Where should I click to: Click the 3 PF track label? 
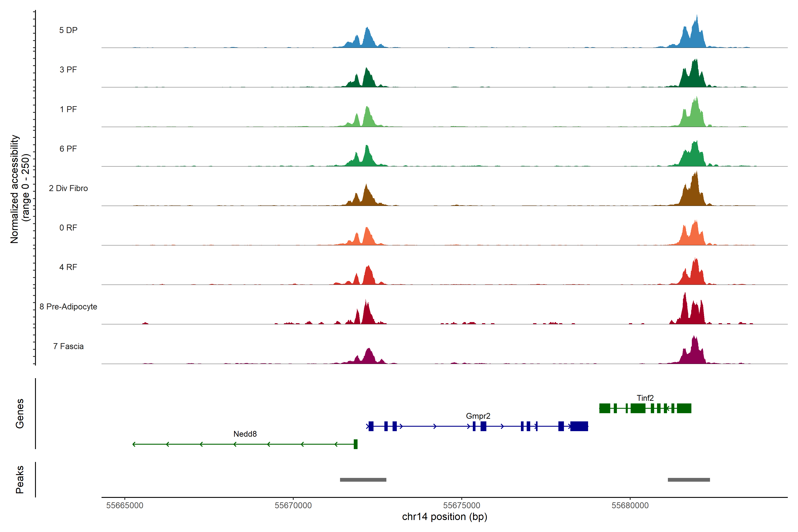click(68, 70)
